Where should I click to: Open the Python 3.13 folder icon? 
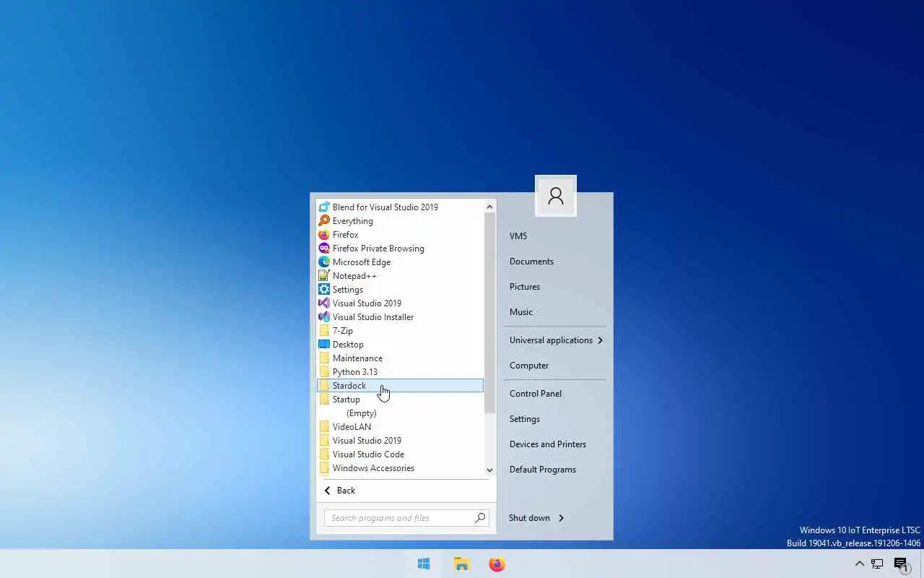tap(324, 372)
